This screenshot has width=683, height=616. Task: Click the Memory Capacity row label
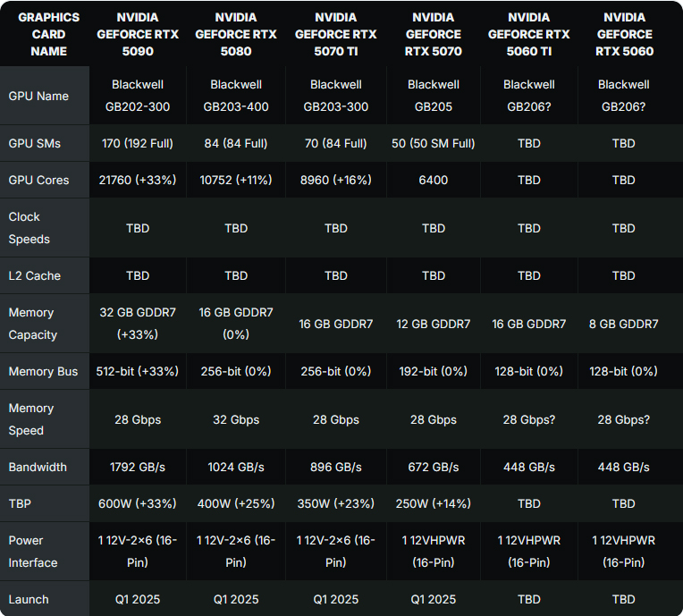[33, 324]
